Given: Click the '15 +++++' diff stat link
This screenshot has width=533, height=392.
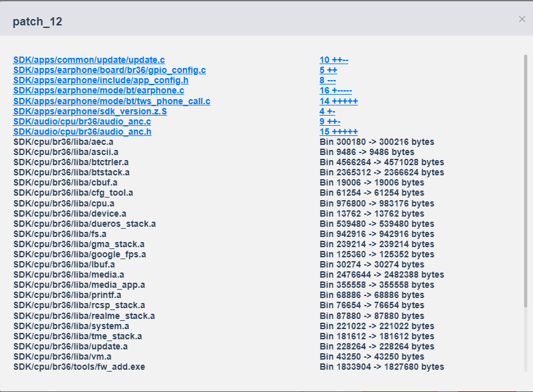Looking at the screenshot, I should pyautogui.click(x=339, y=132).
